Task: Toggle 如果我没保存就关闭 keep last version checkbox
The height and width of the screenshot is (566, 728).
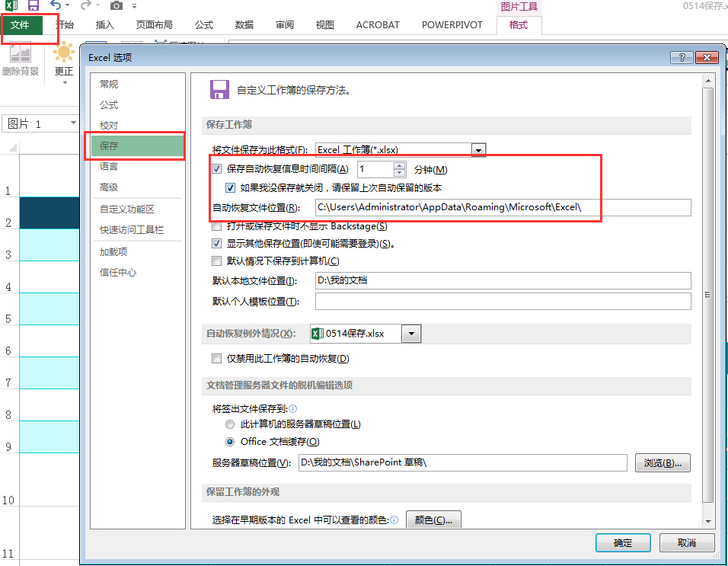Action: (x=230, y=188)
